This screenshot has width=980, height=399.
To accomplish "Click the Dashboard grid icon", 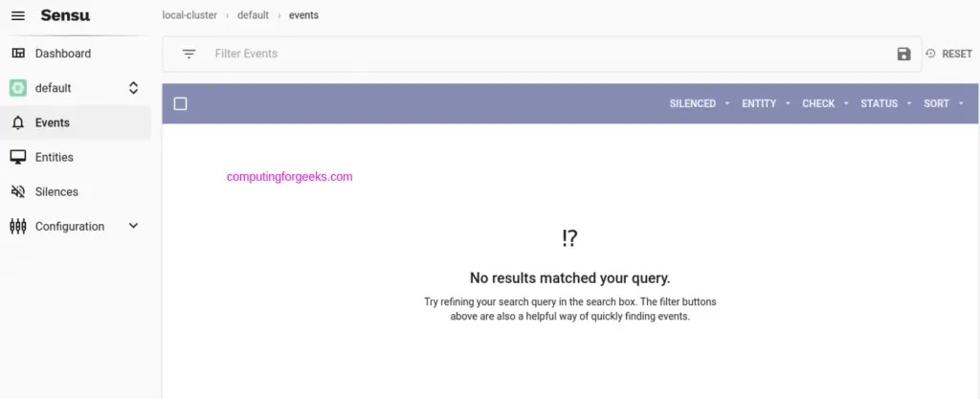I will 18,54.
